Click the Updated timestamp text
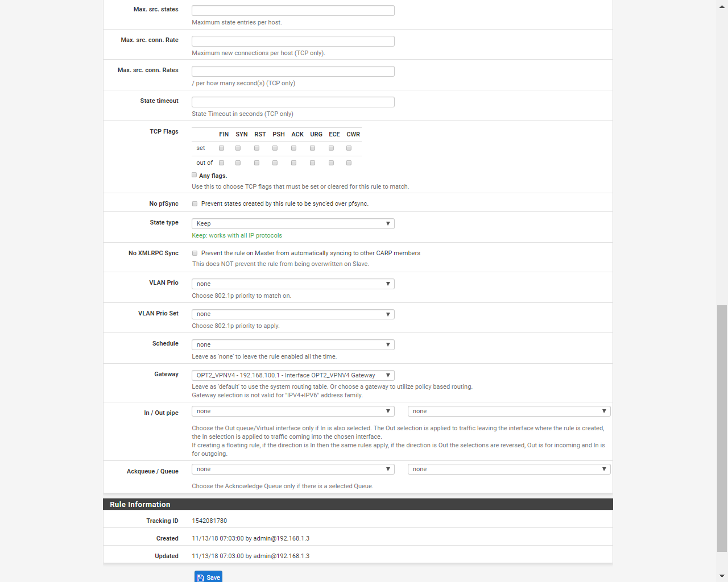Screen dimensions: 728x582 (x=251, y=556)
